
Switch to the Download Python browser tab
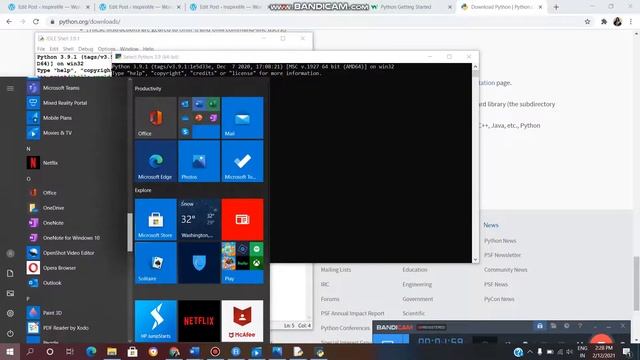tap(501, 7)
